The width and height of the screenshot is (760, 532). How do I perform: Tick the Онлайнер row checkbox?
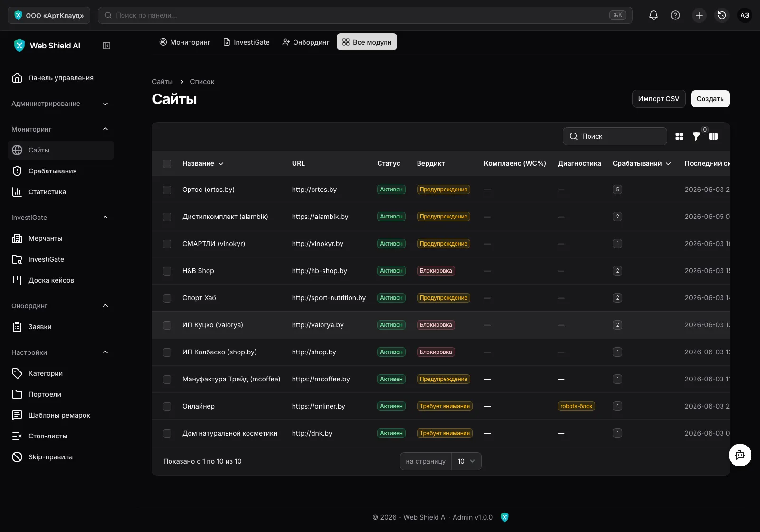[x=167, y=407]
